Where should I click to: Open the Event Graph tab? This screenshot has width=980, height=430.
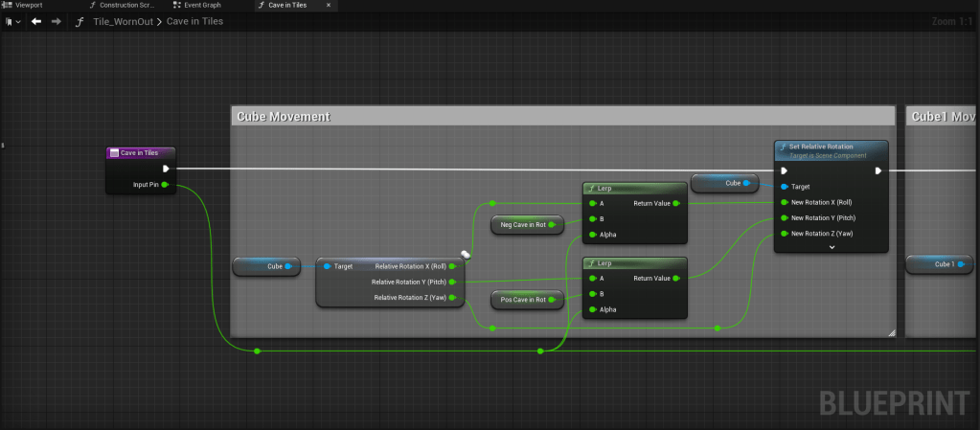[x=202, y=5]
